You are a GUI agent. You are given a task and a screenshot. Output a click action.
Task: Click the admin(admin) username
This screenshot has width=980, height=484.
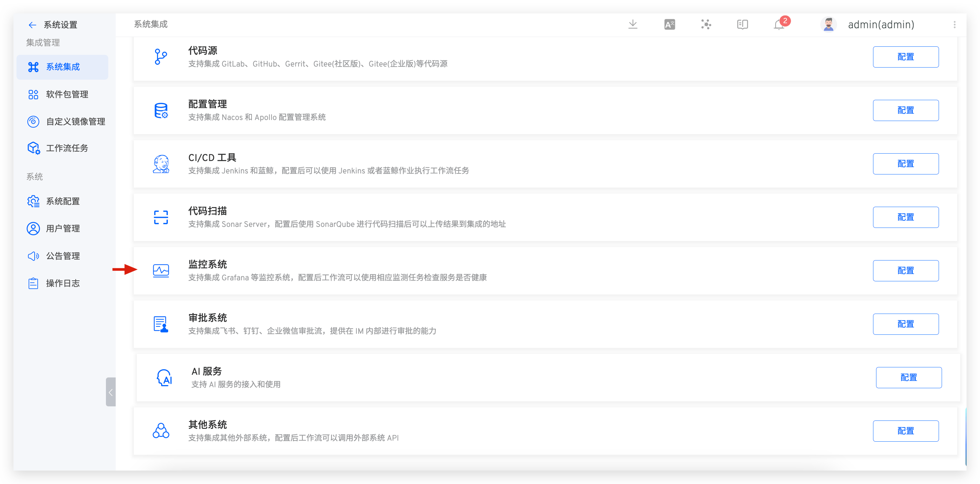pos(881,25)
